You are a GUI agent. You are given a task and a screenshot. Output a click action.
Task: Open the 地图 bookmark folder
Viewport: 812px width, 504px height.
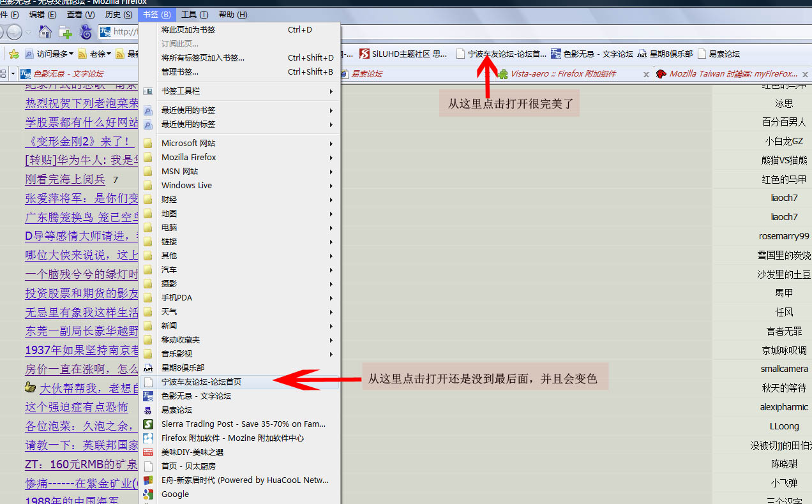[239, 214]
